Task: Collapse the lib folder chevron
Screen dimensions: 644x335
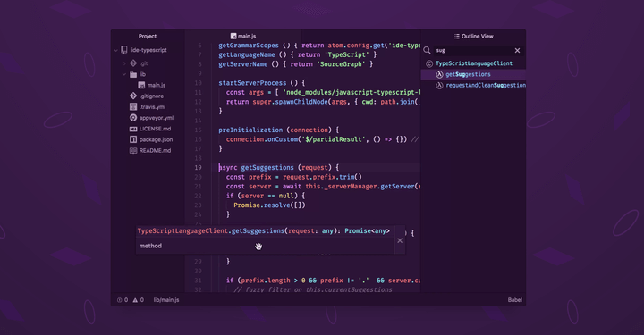Action: [x=124, y=75]
